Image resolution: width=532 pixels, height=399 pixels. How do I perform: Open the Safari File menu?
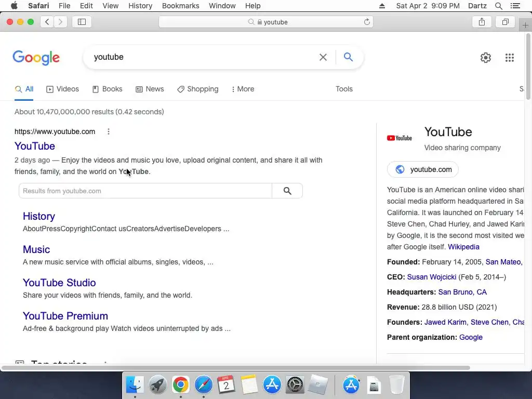click(64, 6)
